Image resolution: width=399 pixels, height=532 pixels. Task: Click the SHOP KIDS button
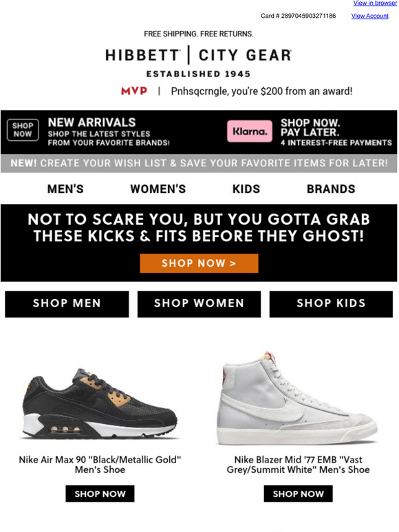pyautogui.click(x=331, y=304)
